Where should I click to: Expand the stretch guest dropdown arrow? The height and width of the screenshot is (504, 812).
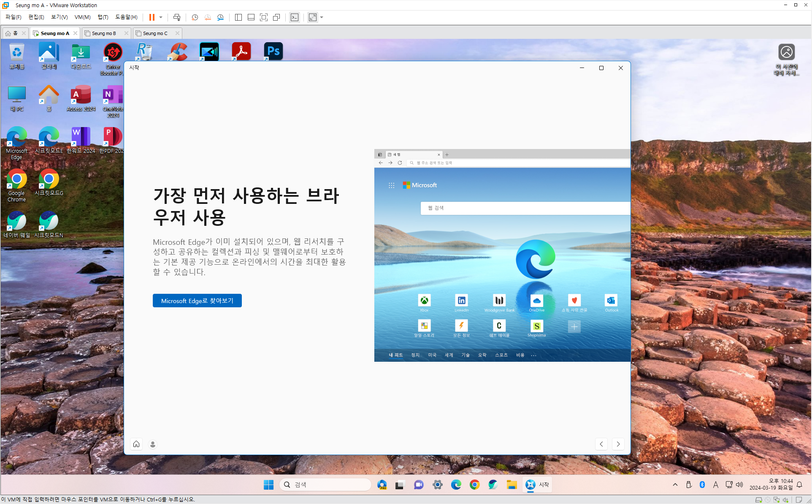pyautogui.click(x=322, y=17)
